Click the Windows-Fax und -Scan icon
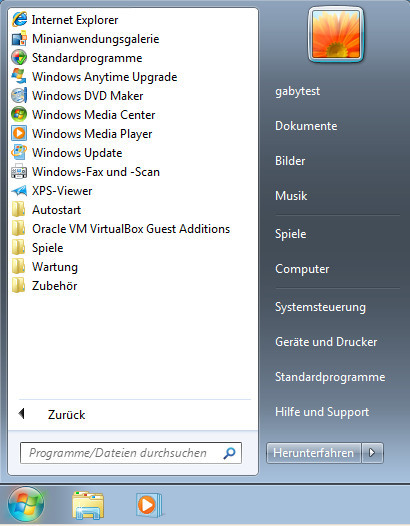Image resolution: width=410 pixels, height=526 pixels. (x=19, y=172)
